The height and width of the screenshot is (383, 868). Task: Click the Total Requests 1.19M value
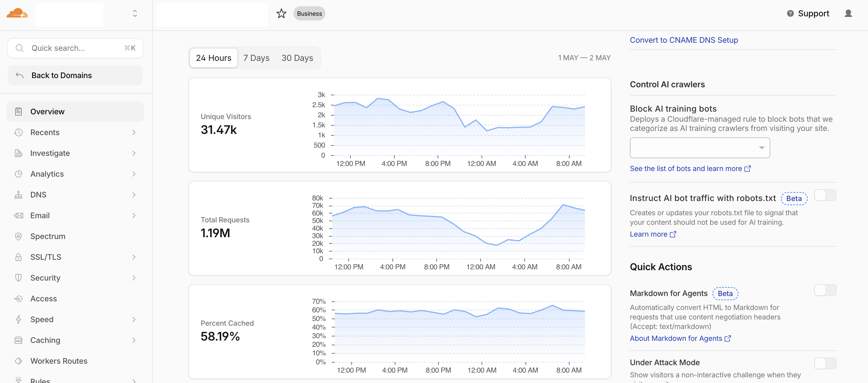[215, 233]
